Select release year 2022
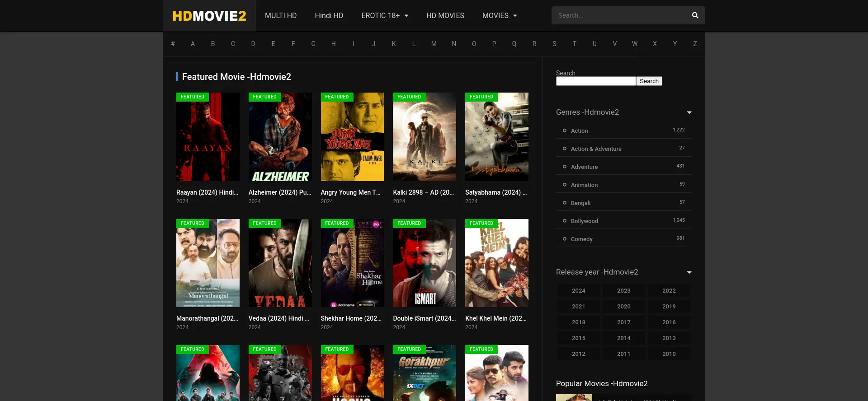868x401 pixels. (x=669, y=291)
